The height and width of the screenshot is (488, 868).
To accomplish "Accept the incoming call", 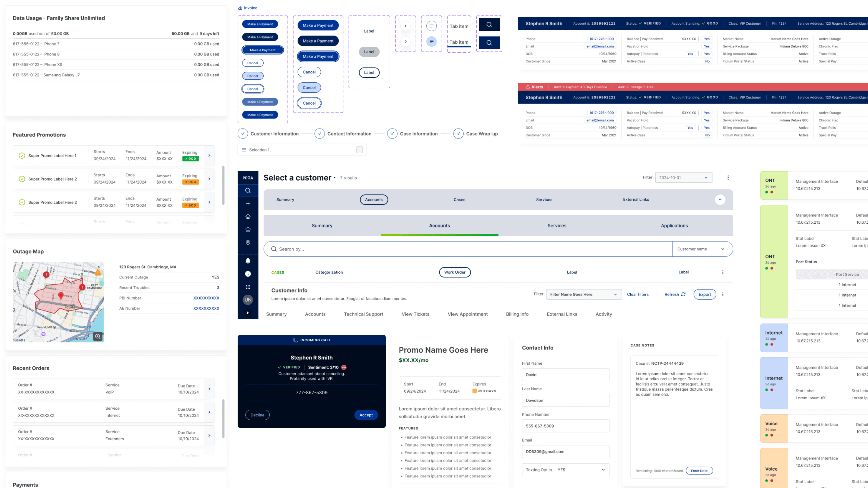I will pyautogui.click(x=366, y=415).
